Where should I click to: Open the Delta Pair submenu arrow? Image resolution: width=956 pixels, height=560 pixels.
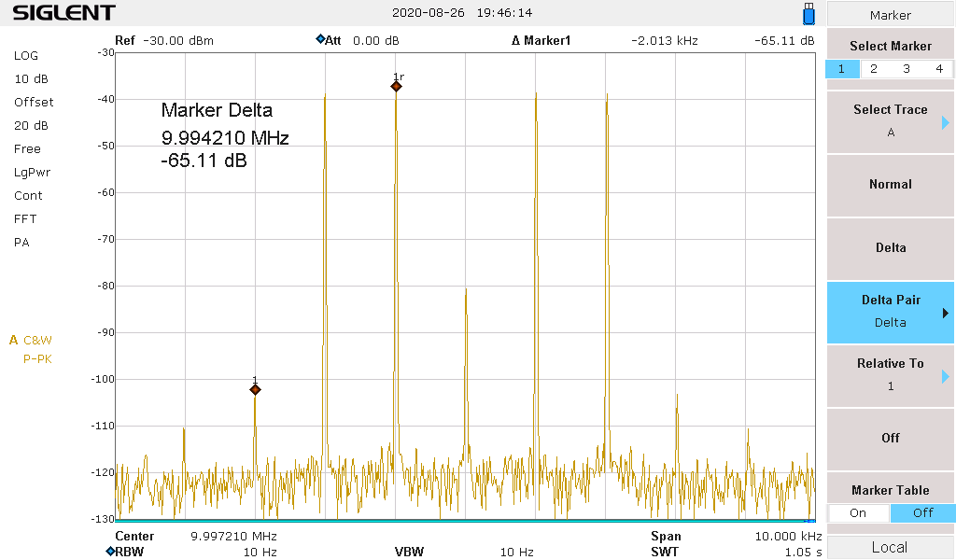pos(945,313)
